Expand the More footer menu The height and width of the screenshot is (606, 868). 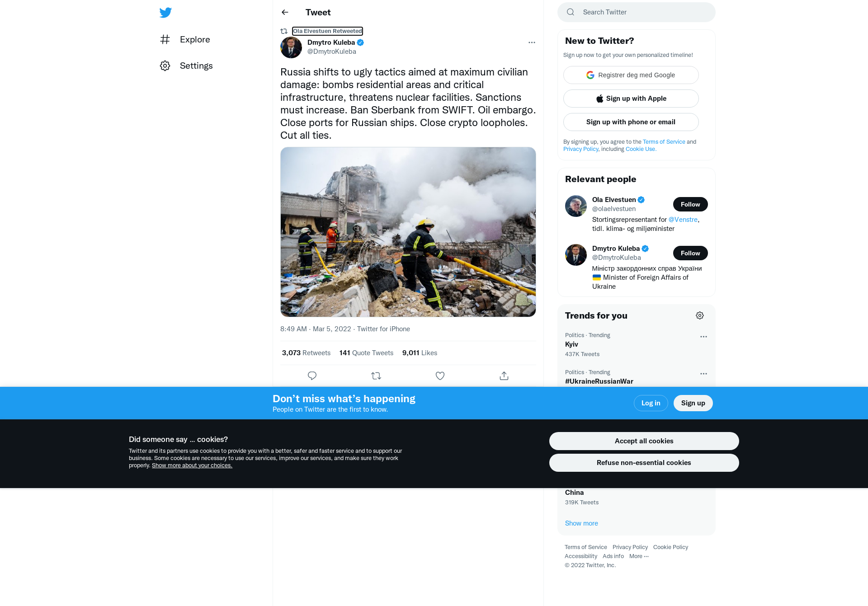coord(639,556)
